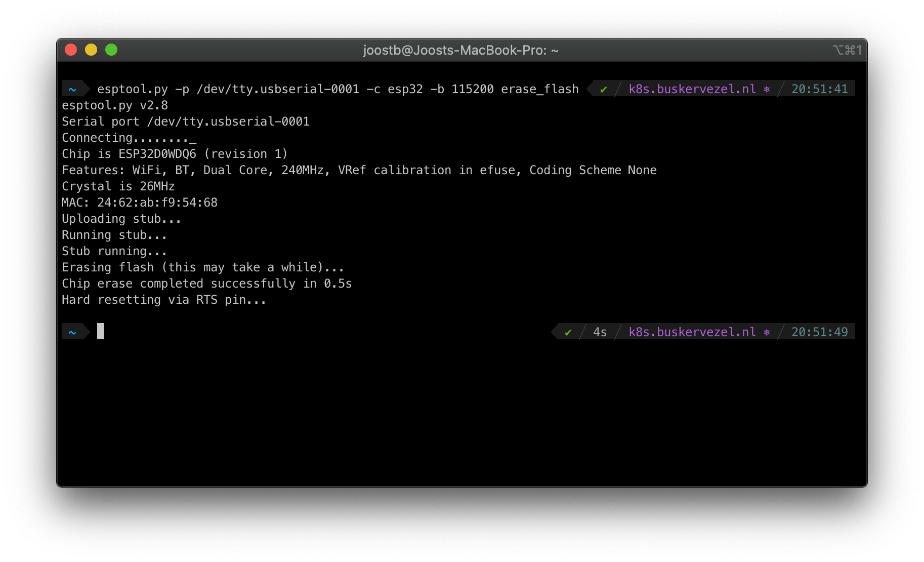Minimize the terminal with yellow button
924x562 pixels.
91,50
